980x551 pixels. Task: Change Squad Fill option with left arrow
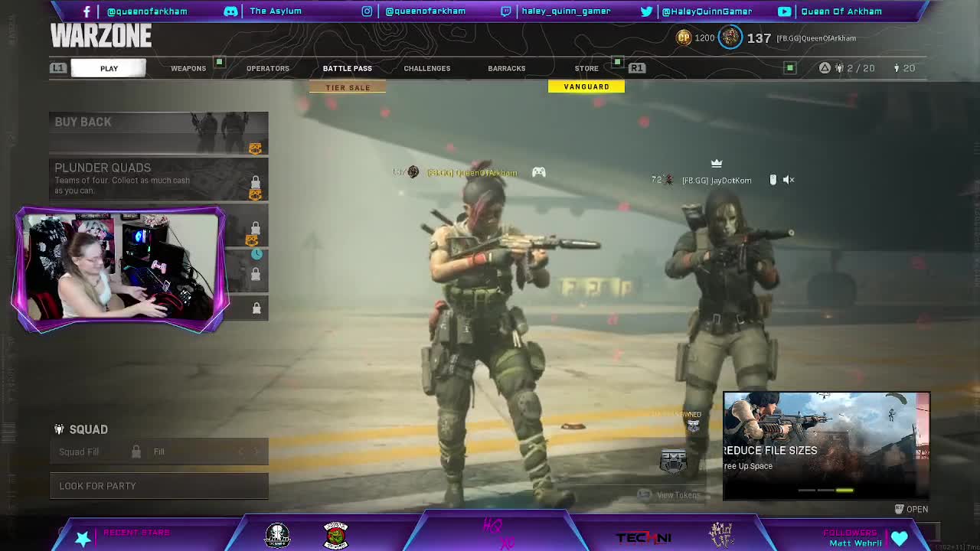coord(240,452)
